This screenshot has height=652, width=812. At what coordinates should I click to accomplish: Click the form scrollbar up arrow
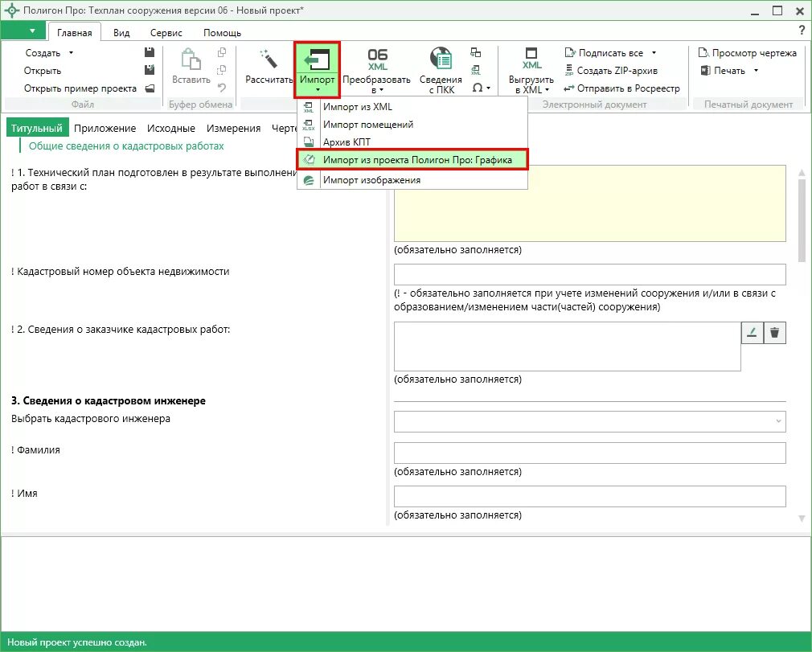point(802,173)
